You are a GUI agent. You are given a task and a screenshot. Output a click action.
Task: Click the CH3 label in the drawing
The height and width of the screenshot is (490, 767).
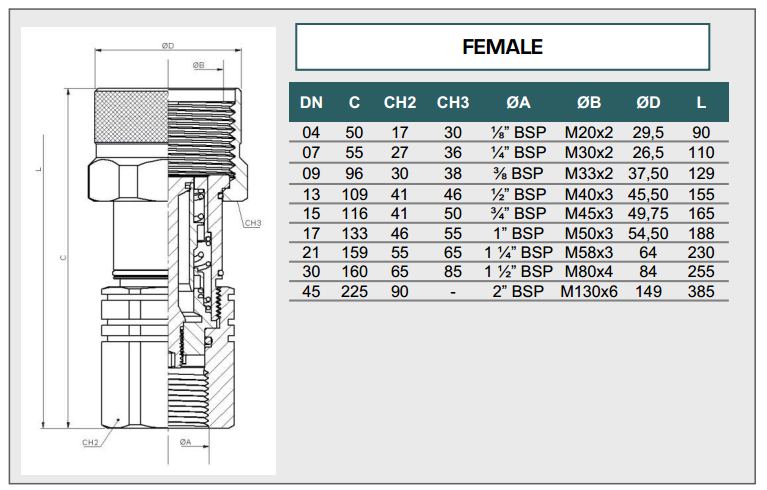pos(251,223)
